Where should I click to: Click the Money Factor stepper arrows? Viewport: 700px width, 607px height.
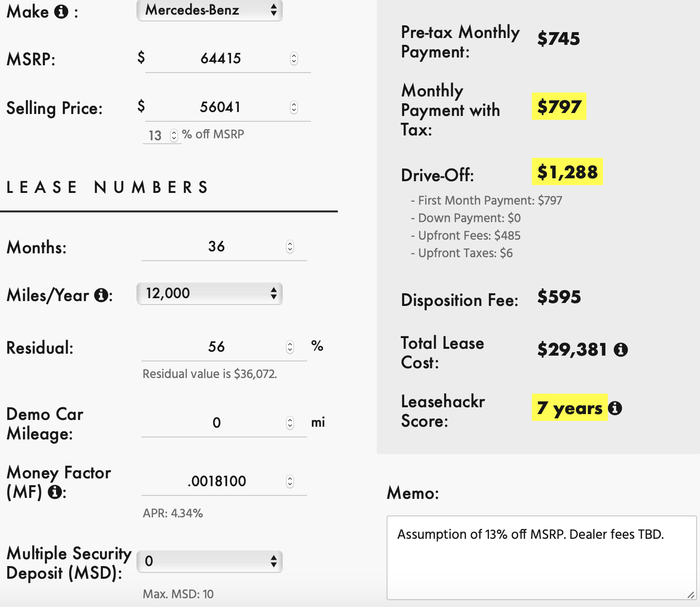pos(290,481)
